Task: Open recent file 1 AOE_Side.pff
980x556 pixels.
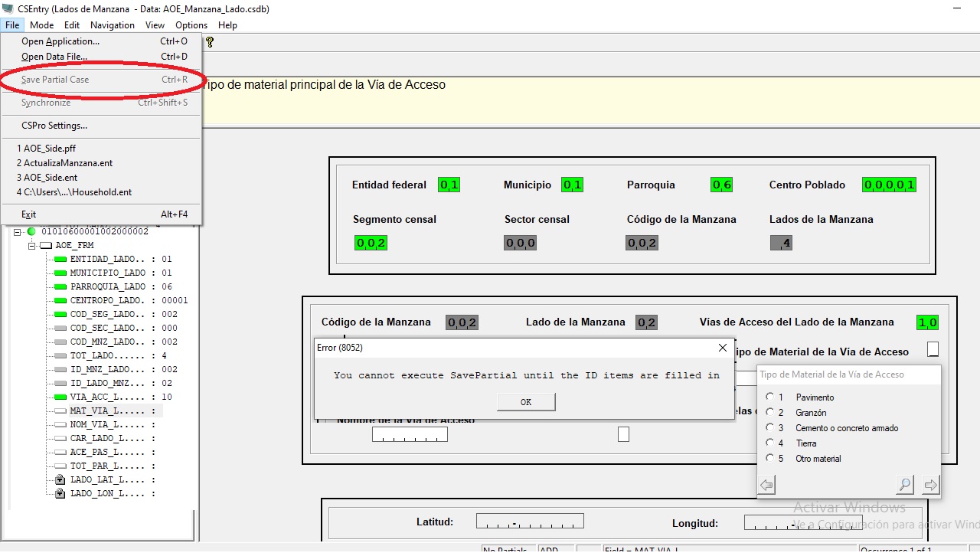Action: (x=102, y=149)
